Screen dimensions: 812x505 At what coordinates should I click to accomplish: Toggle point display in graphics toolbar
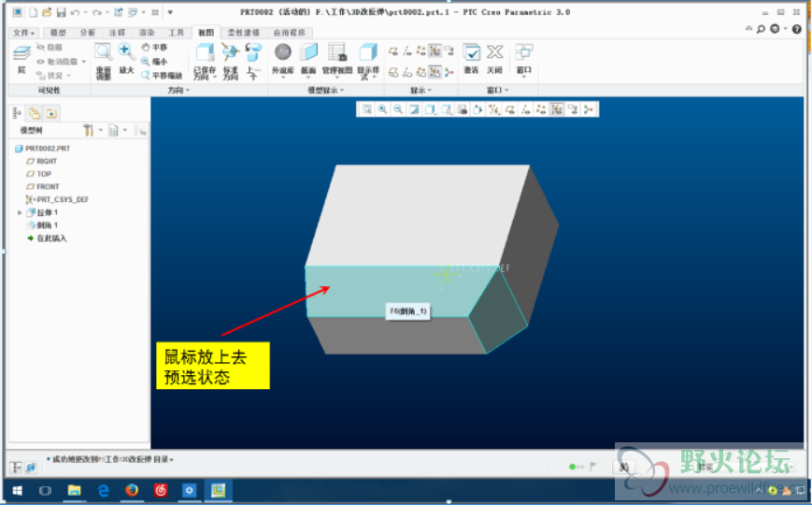coord(541,109)
